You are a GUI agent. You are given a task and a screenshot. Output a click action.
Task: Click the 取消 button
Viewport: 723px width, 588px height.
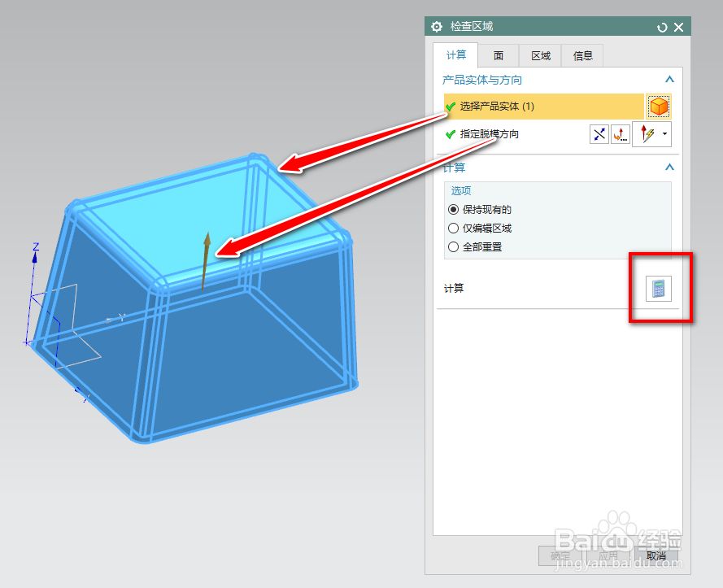coord(656,555)
